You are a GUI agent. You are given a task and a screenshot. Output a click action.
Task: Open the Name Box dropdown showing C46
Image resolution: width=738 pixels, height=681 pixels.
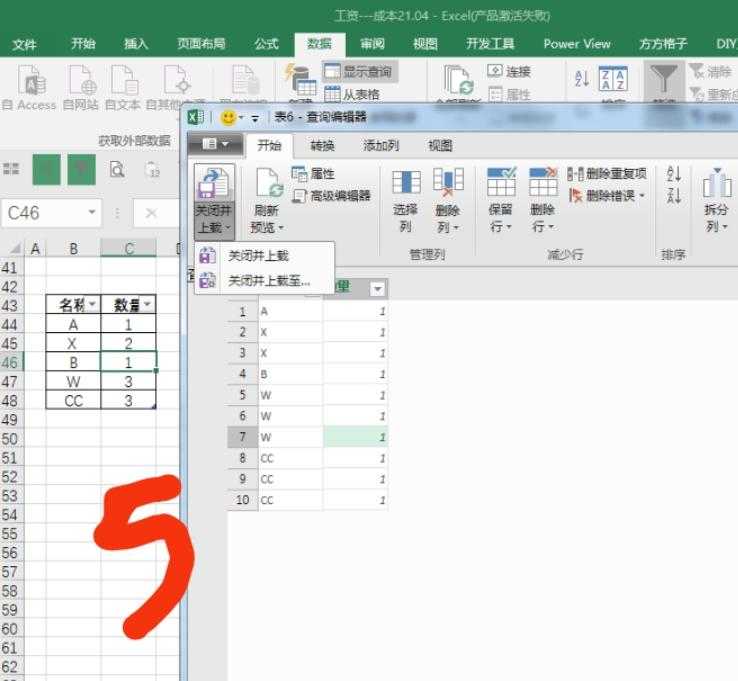point(92,213)
